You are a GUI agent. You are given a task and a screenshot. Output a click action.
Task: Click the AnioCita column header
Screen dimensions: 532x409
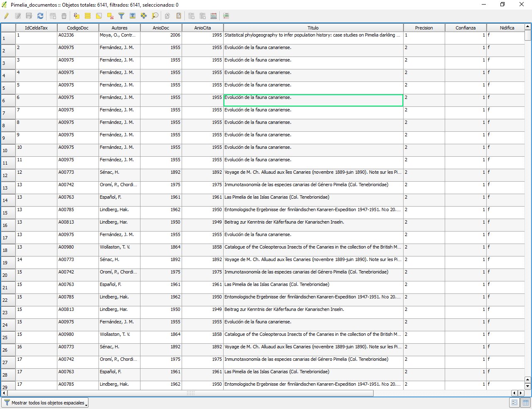[202, 28]
